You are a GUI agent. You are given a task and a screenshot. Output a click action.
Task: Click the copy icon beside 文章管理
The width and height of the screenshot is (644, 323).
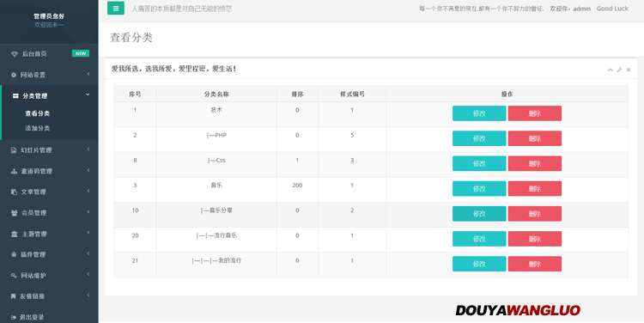(14, 192)
